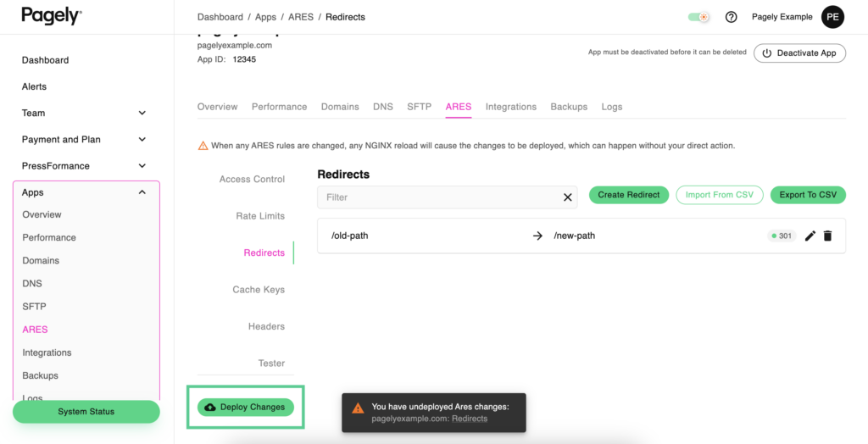Select Integrations under Apps in sidebar
868x444 pixels.
47,352
